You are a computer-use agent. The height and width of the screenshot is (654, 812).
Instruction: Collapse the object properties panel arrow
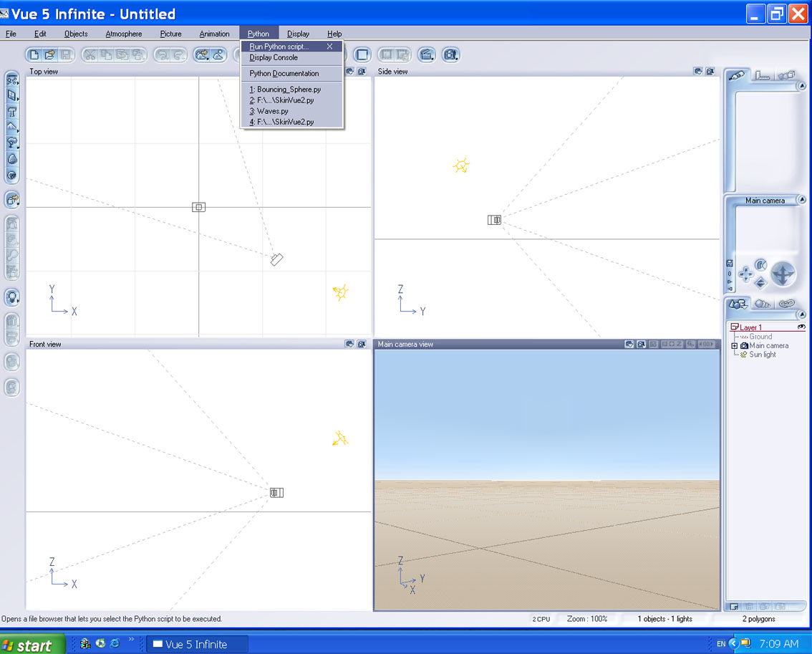coord(801,87)
